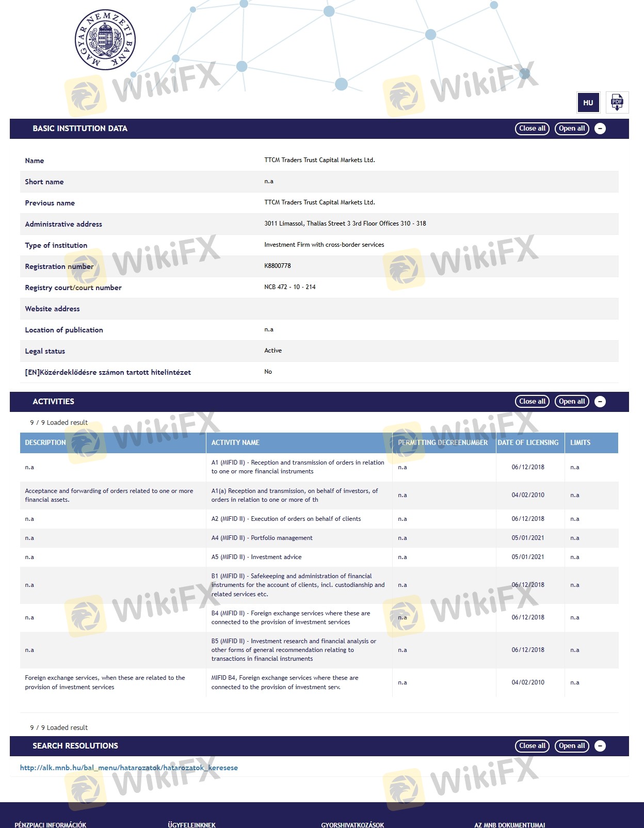
Task: Open PÉNZPIACI INFORMÁCIÓK footer menu
Action: pos(51,825)
